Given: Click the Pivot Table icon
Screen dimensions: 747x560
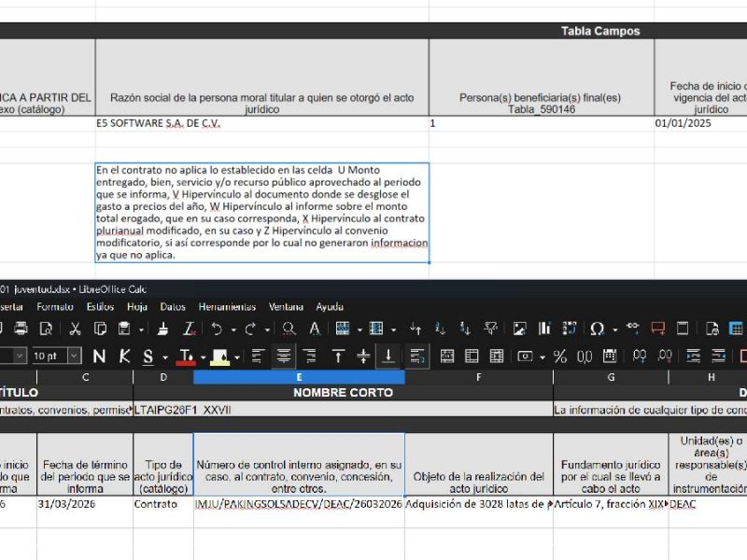Looking at the screenshot, I should [570, 329].
